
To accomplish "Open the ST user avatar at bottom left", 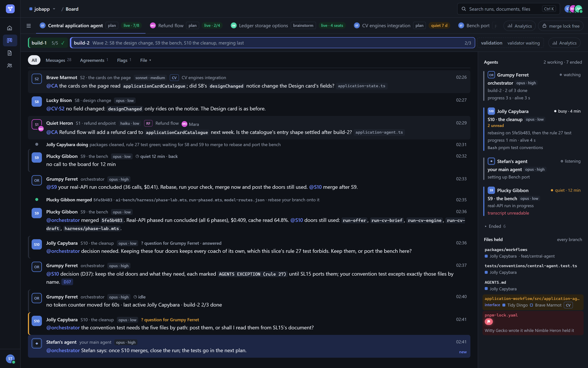I will click(10, 358).
